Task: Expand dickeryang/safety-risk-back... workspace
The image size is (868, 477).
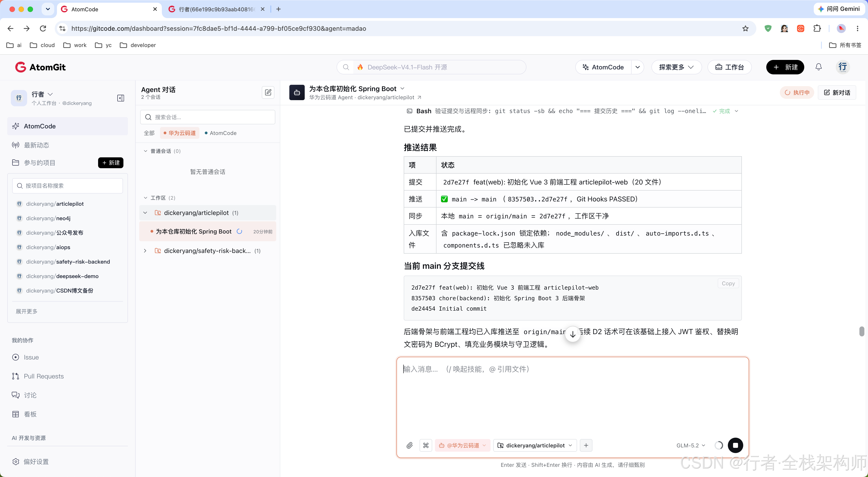Action: coord(145,251)
